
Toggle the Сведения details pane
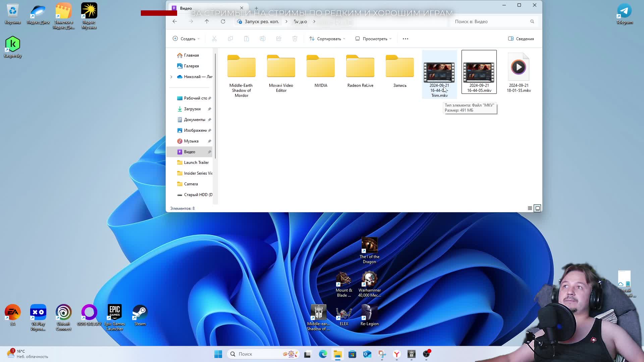(x=521, y=39)
